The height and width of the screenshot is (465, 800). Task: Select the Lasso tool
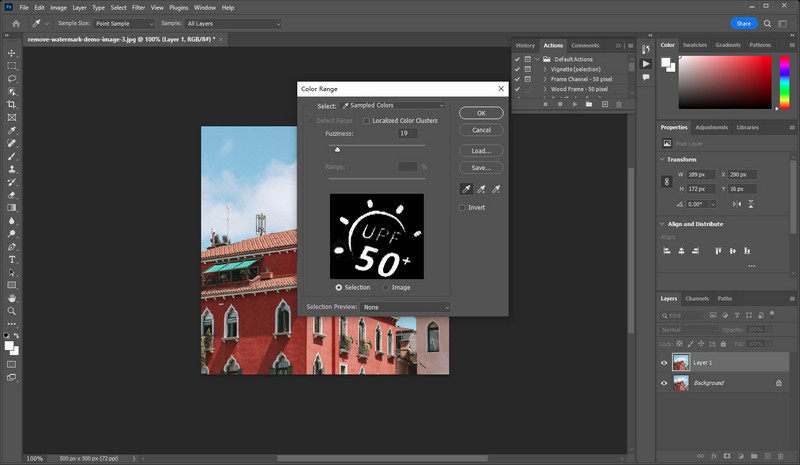click(12, 79)
